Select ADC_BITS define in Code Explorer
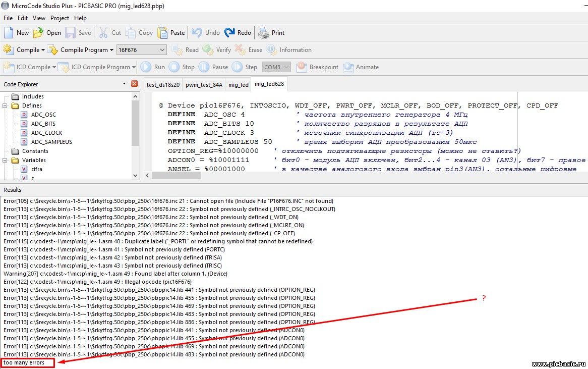Viewport: 588px width, 369px height. point(43,124)
